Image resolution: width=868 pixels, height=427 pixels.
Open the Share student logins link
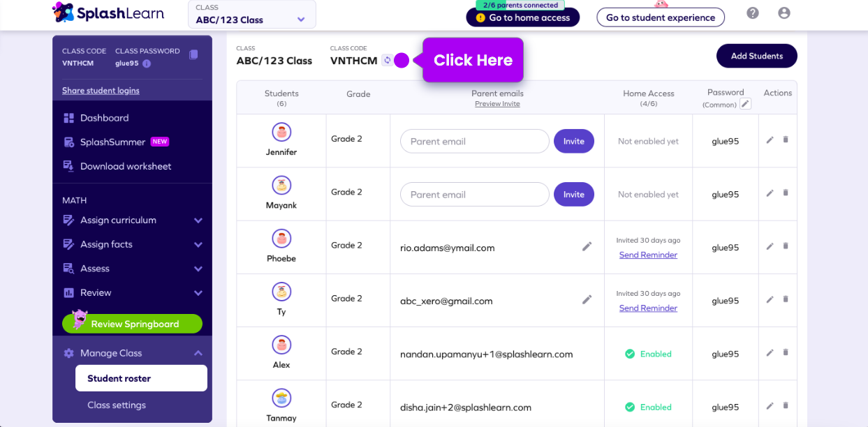(x=101, y=91)
